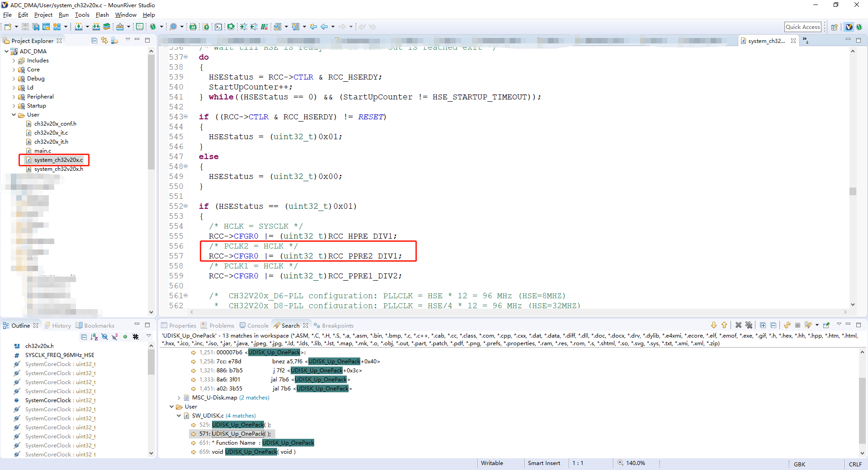
Task: Expand the Peripheral folder
Action: pos(14,97)
